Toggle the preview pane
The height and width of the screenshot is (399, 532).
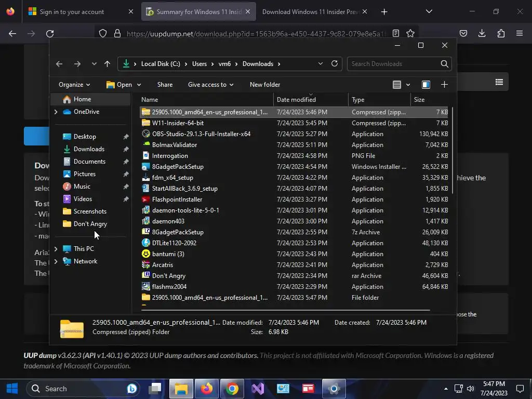coord(426,85)
